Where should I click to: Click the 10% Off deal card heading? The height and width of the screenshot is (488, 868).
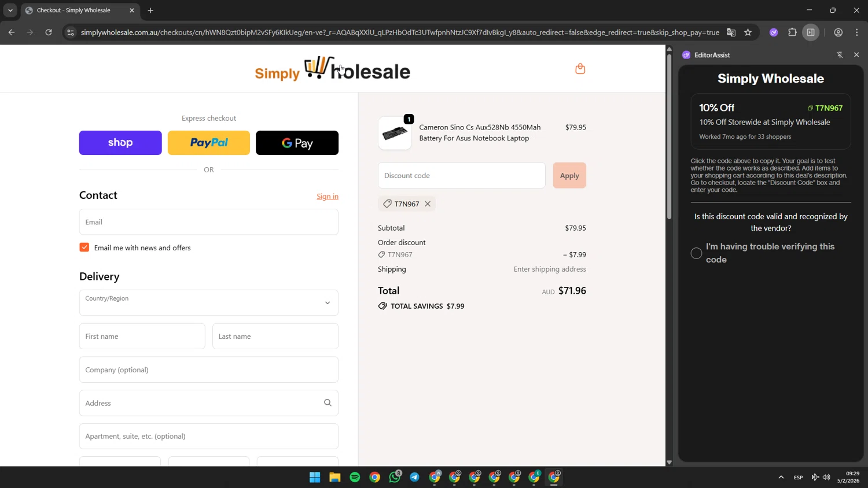pyautogui.click(x=716, y=108)
